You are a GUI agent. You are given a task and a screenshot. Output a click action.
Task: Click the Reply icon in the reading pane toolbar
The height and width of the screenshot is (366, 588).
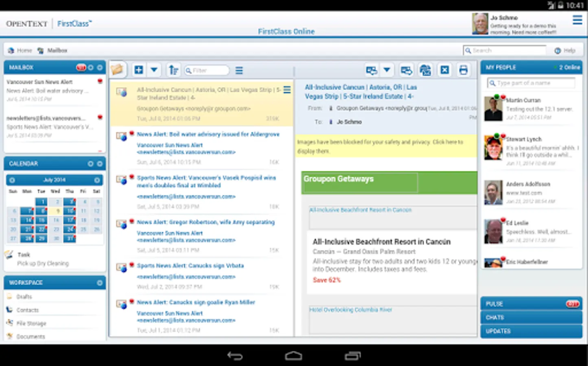[371, 70]
